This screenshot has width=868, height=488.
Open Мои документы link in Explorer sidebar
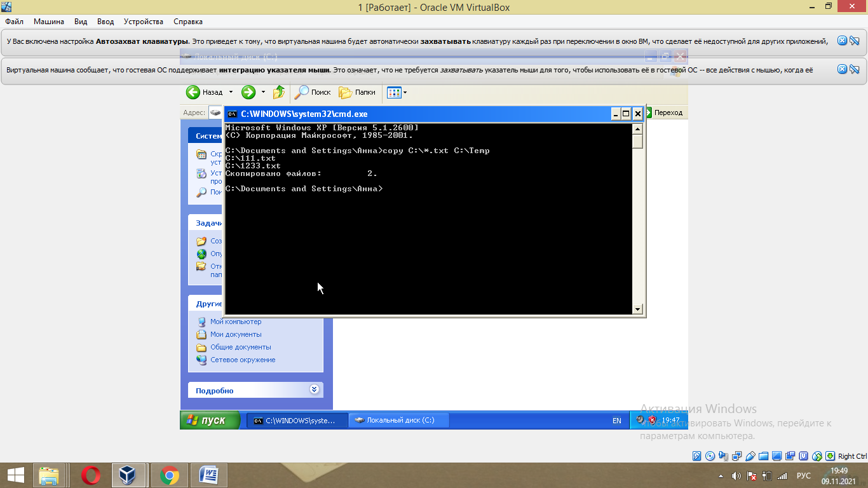point(236,334)
